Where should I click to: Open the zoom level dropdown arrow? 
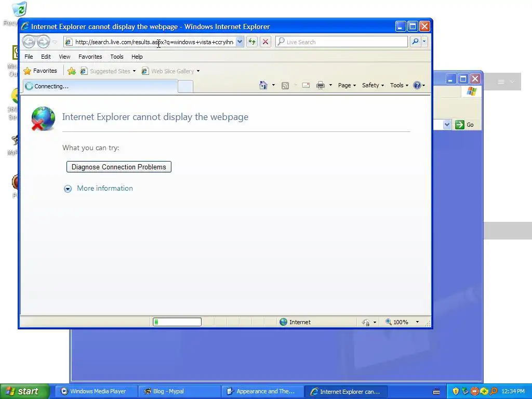(x=417, y=322)
